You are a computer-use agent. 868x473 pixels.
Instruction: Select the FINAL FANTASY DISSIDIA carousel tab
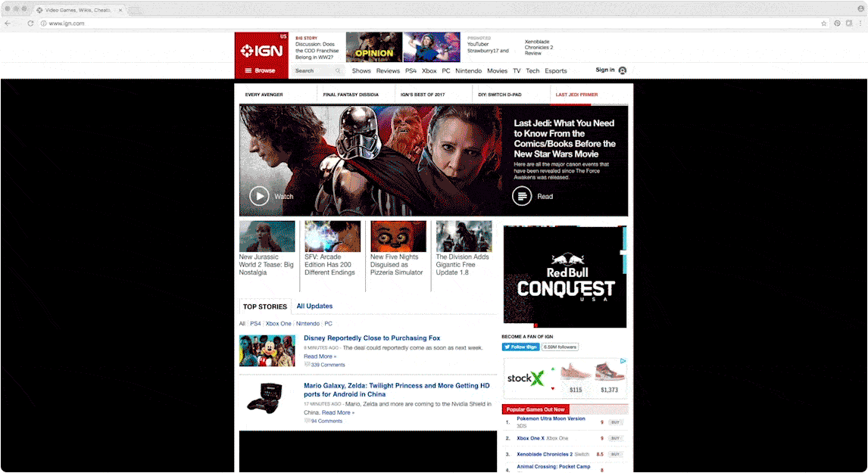(x=351, y=95)
